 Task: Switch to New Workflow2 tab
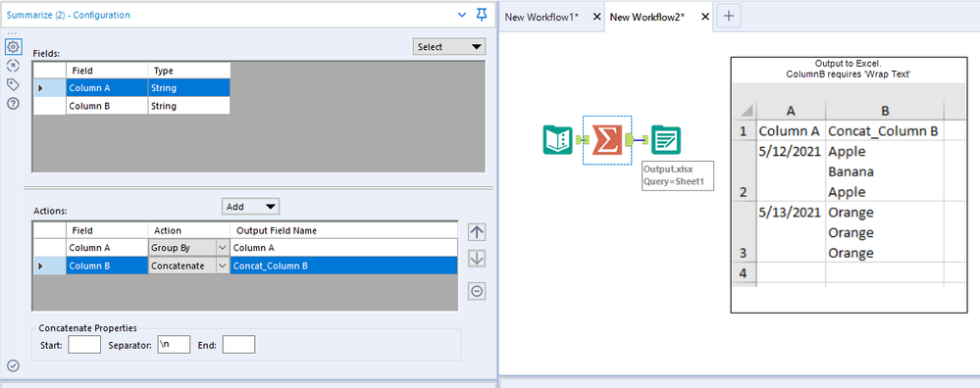[x=646, y=17]
